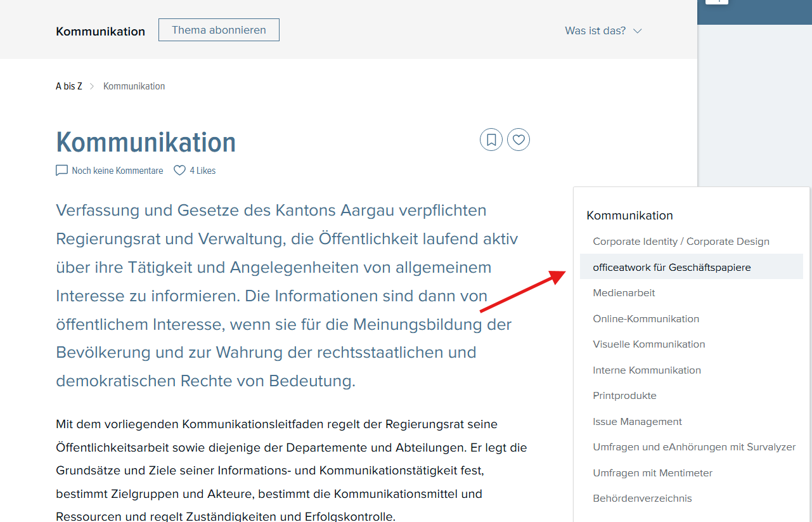Open the 4 Likes link

tap(203, 171)
